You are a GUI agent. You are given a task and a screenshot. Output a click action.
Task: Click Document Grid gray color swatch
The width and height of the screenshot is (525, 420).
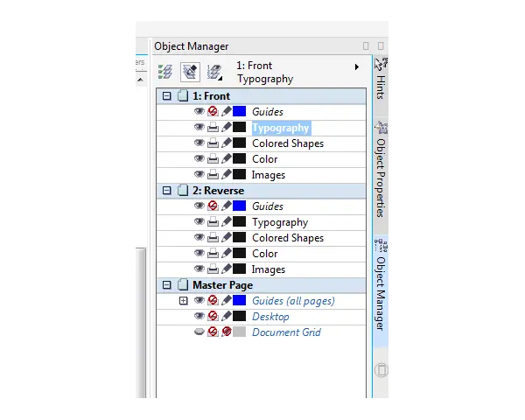point(240,332)
